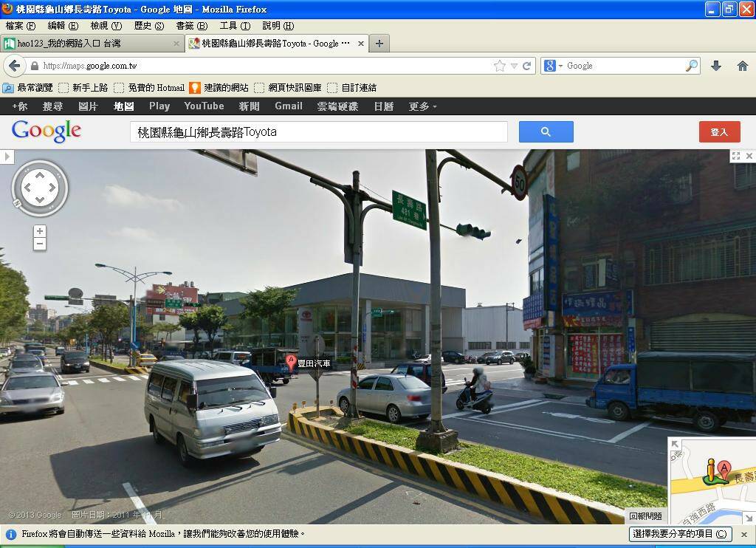The image size is (756, 548).
Task: Click 日曆 in the Google bar
Action: point(384,106)
